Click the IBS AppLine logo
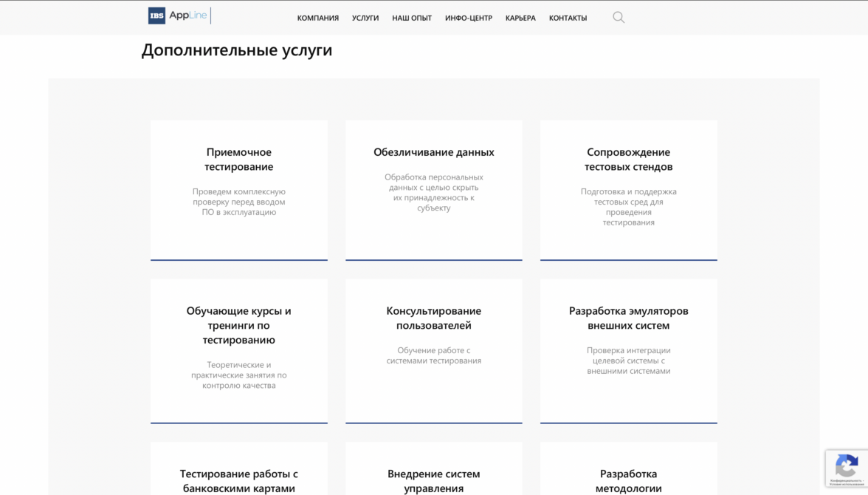 pos(178,16)
